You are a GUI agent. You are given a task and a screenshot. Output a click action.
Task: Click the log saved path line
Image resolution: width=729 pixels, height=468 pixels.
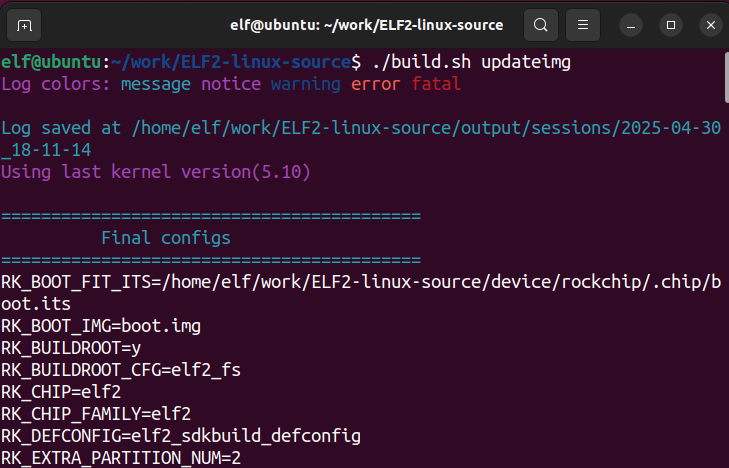click(x=361, y=138)
